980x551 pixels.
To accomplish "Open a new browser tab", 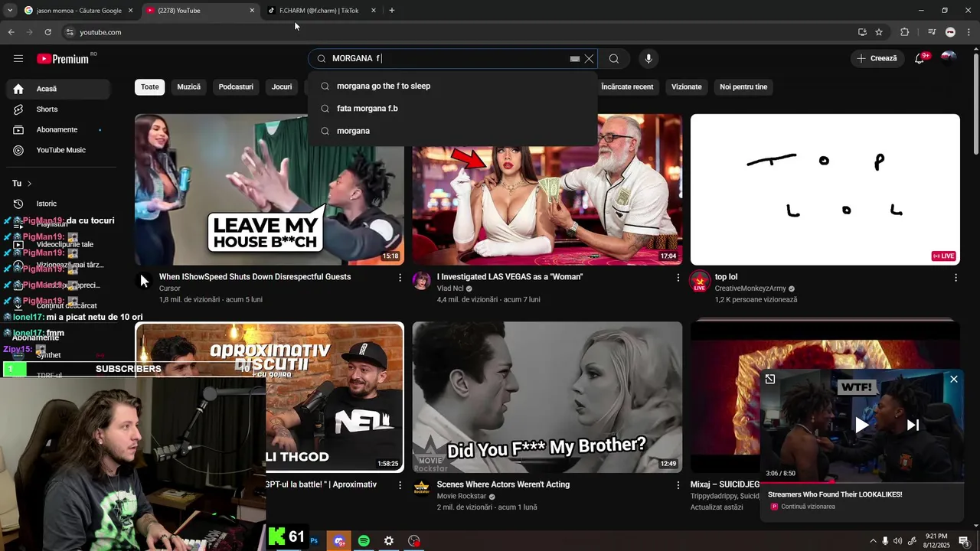I will coord(392,11).
